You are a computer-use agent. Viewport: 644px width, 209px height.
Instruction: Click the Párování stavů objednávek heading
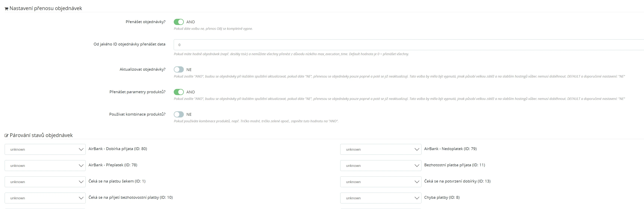[x=41, y=135]
